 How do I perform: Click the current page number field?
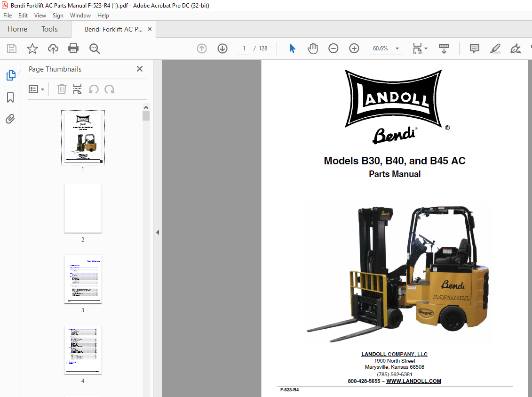pos(244,49)
